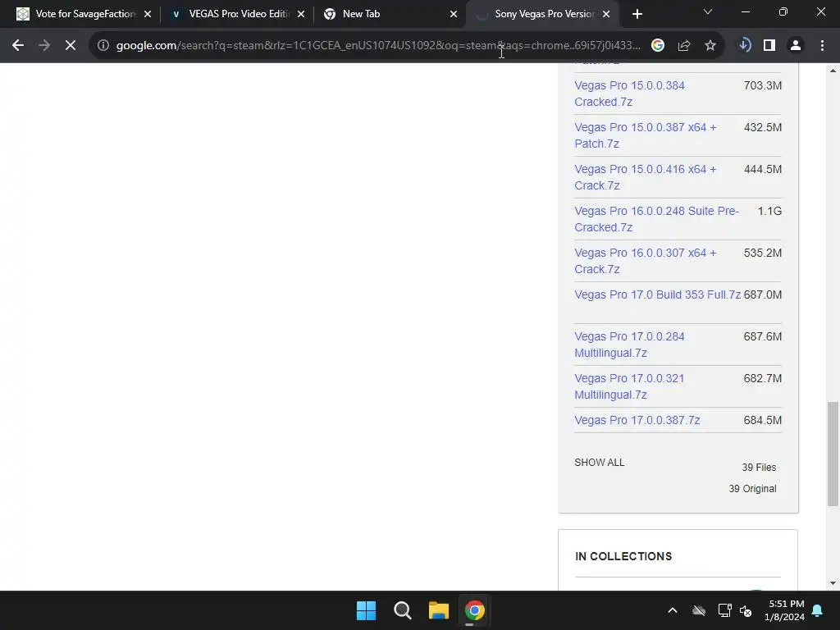Stop loading the page
The width and height of the screenshot is (840, 630).
[x=71, y=46]
